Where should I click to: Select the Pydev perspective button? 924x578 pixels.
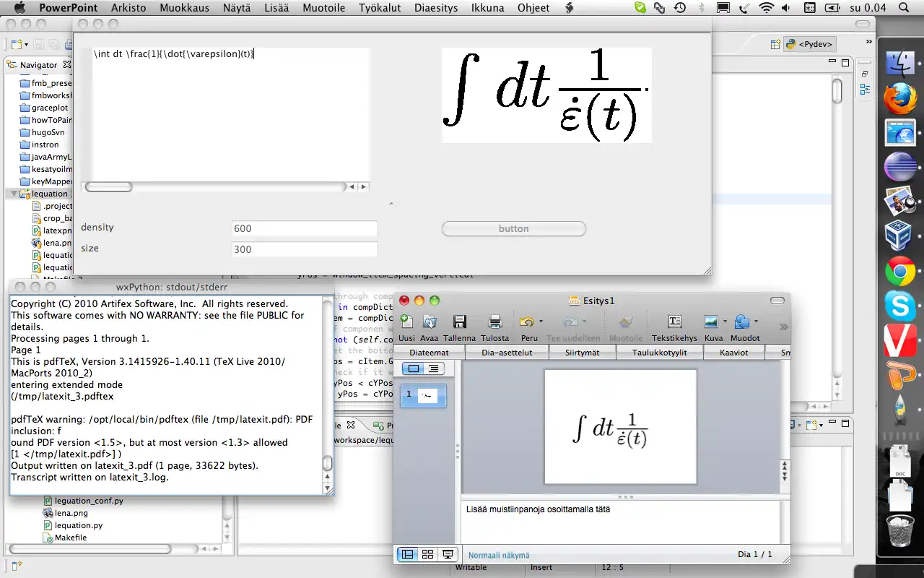point(811,44)
